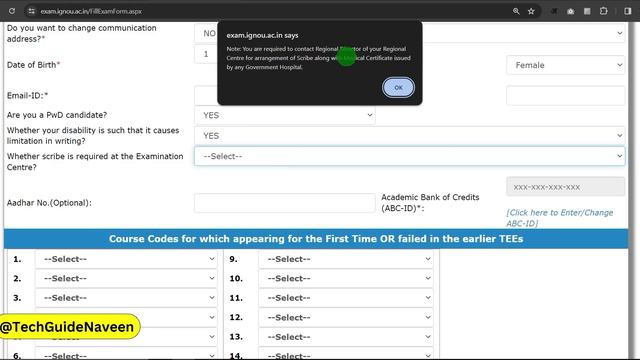Open course code dropdown number 12
The width and height of the screenshot is (640, 360).
click(x=346, y=318)
